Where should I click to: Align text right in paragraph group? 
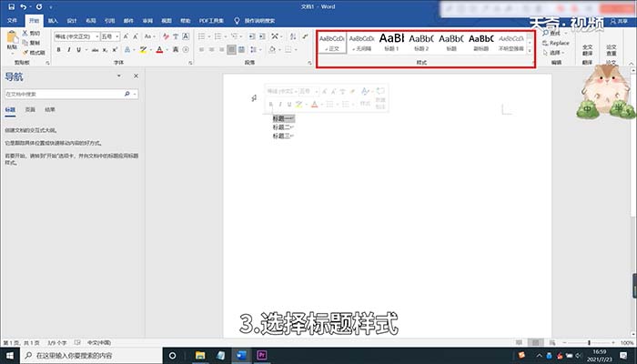(x=221, y=49)
